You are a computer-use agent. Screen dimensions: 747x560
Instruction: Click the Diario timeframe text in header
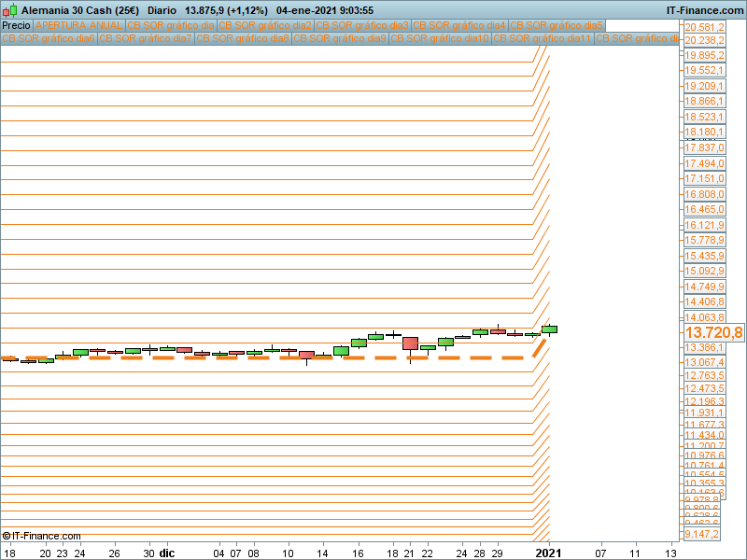click(163, 9)
